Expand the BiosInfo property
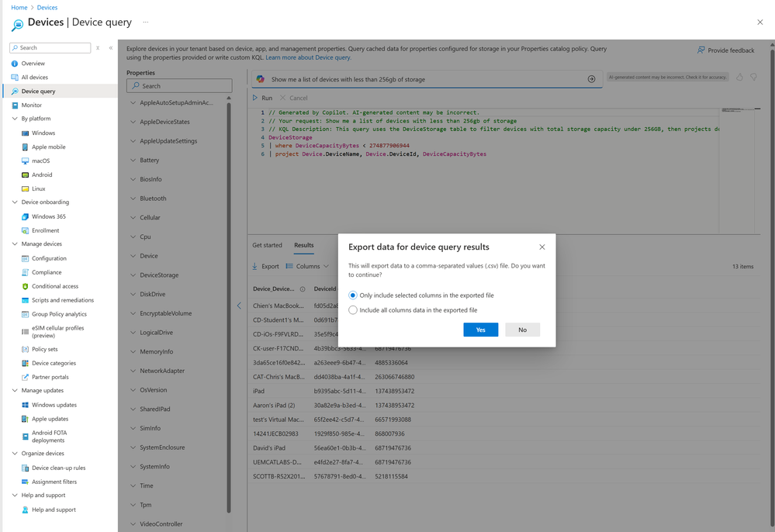 pyautogui.click(x=133, y=179)
